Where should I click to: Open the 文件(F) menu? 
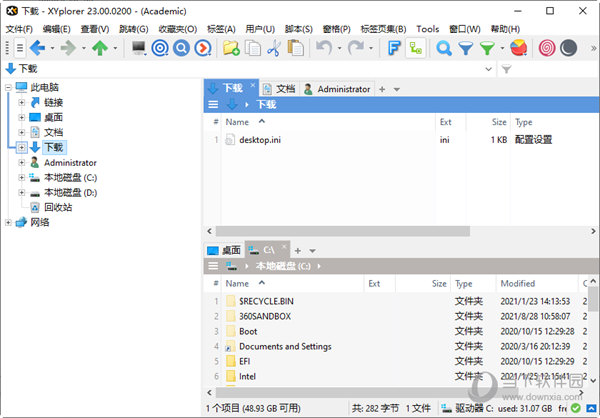click(x=19, y=29)
